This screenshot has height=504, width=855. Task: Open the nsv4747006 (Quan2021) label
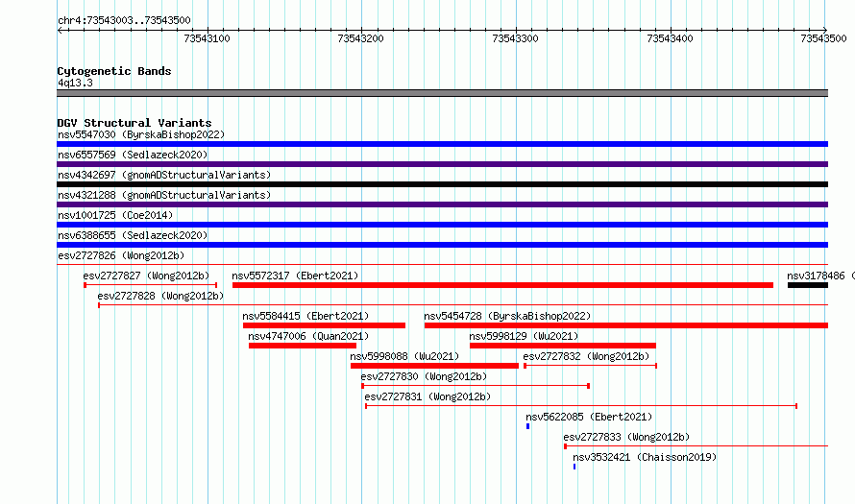308,336
